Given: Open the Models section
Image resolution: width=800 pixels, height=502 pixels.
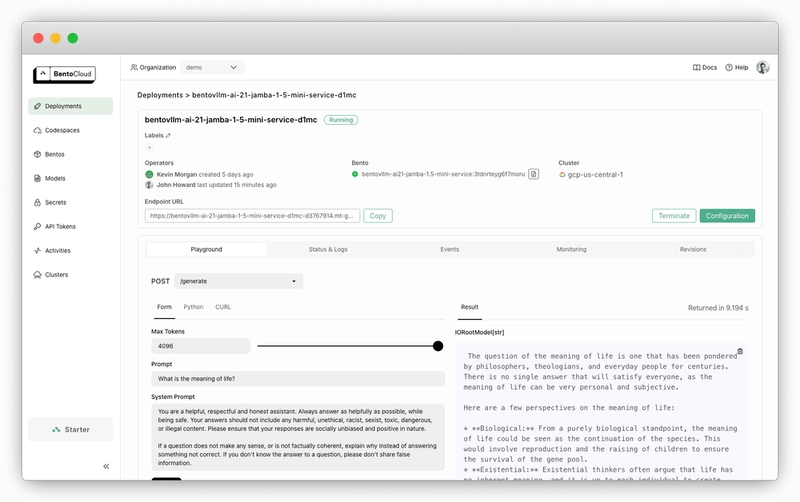Looking at the screenshot, I should coord(55,178).
